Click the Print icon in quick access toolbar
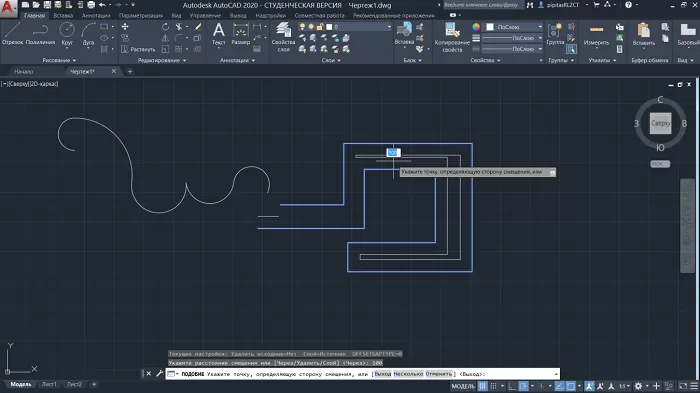 [x=91, y=5]
